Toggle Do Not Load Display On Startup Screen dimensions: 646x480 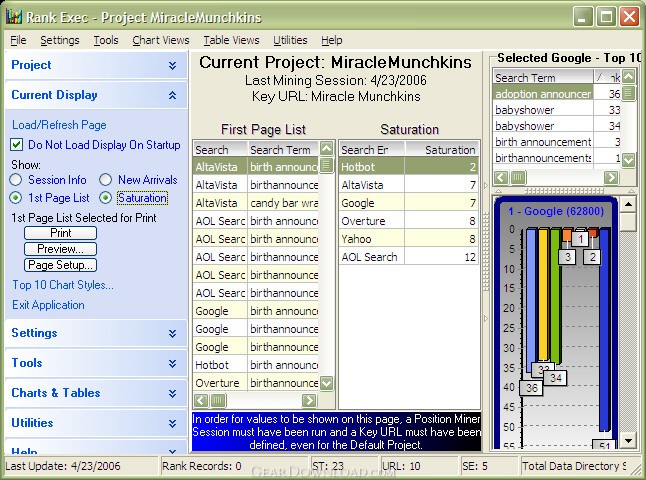click(x=16, y=145)
